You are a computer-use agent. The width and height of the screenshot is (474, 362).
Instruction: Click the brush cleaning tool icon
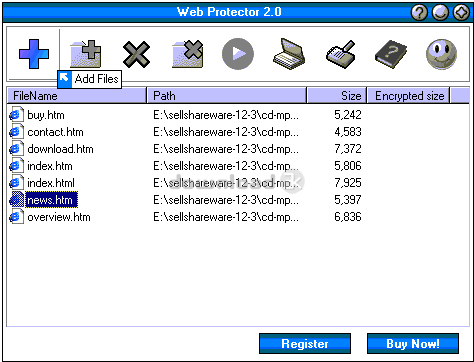[341, 54]
